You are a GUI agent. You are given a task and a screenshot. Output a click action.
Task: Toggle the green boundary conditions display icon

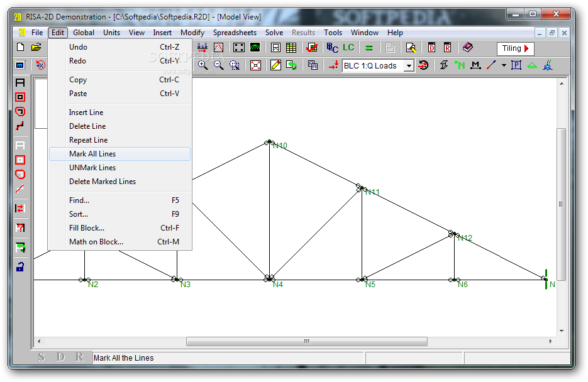pos(532,66)
